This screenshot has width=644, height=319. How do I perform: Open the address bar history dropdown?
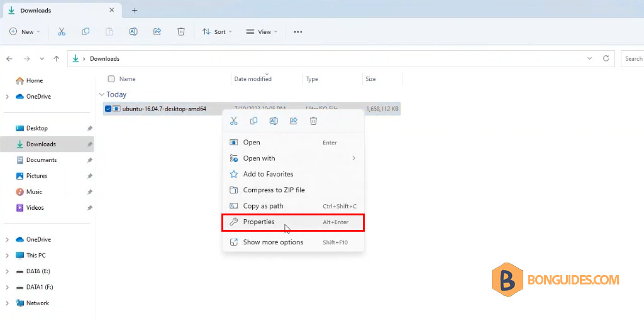590,58
